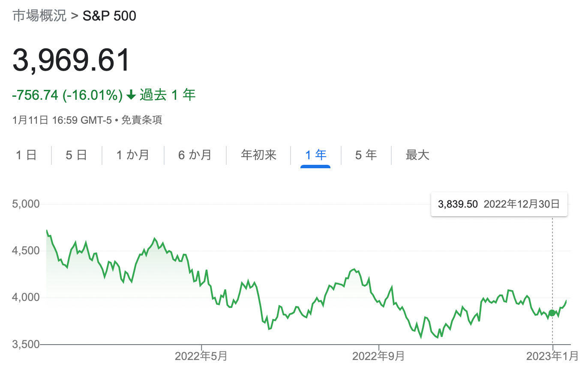Show the 1 か月 chart range

[133, 155]
